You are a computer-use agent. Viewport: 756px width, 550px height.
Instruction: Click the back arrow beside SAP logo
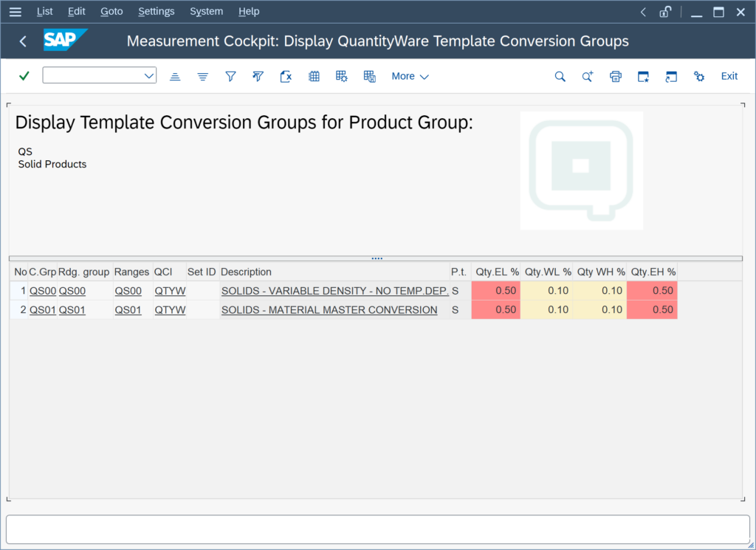pos(23,41)
